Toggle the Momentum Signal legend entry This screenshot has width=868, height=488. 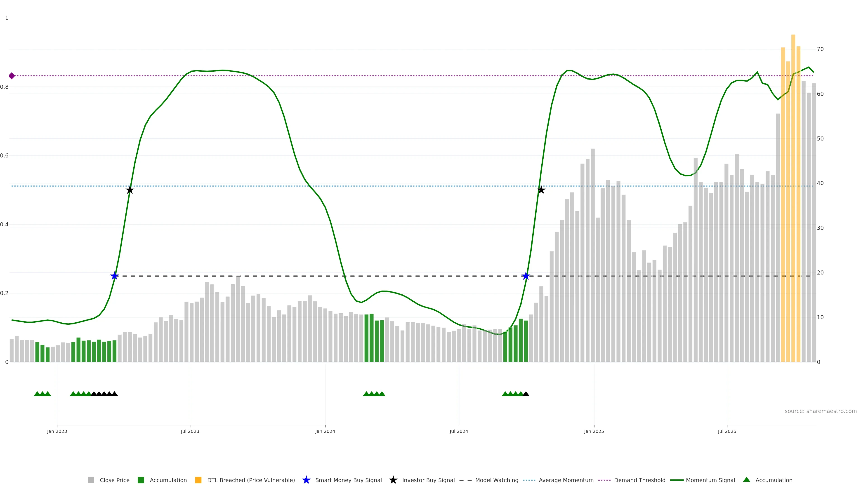tap(710, 480)
